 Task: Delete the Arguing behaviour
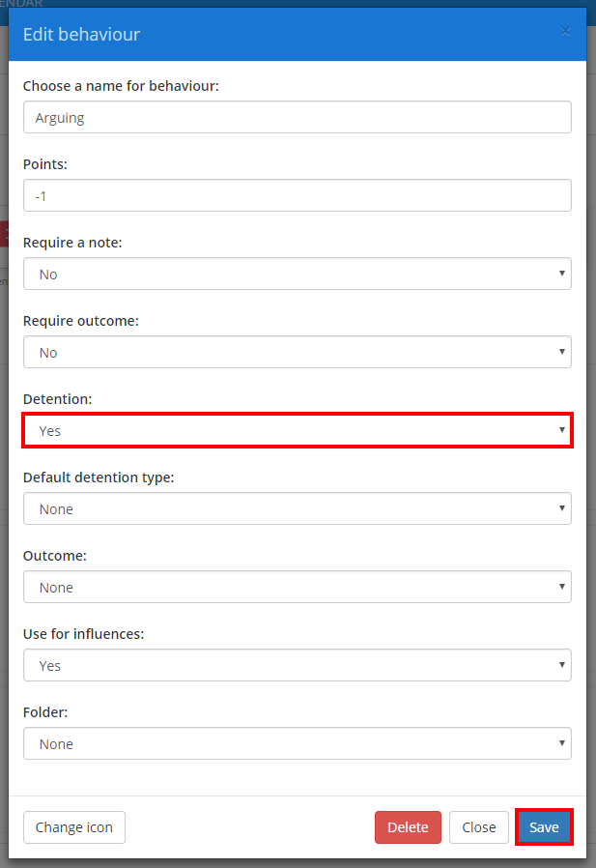click(408, 826)
